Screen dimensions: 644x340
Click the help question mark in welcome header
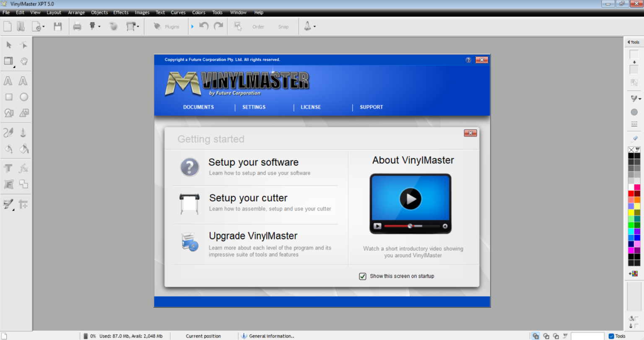coord(468,60)
